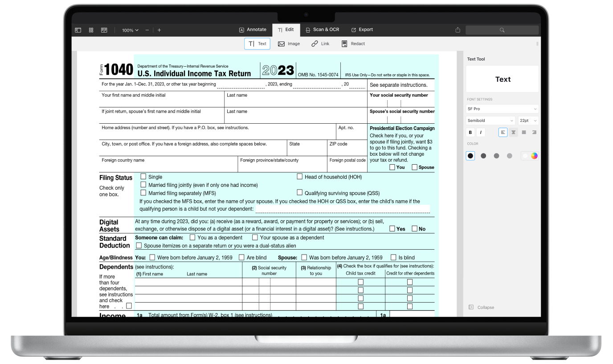This screenshot has width=613, height=364.
Task: Click the Share icon in the toolbar
Action: (x=458, y=29)
